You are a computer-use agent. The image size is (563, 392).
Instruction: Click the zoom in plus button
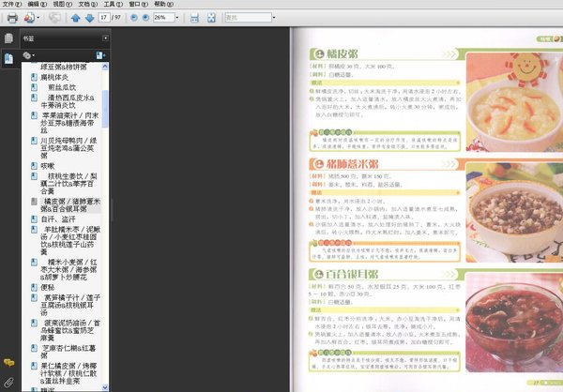145,17
